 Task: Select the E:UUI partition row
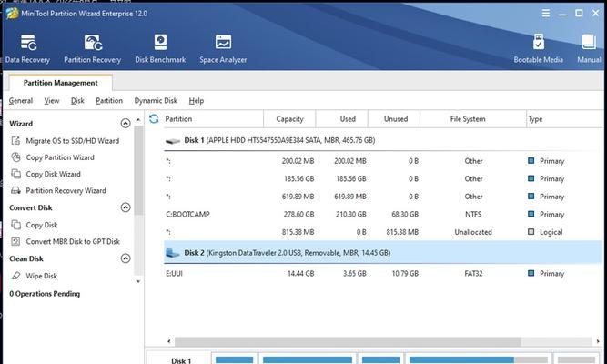[x=383, y=273]
